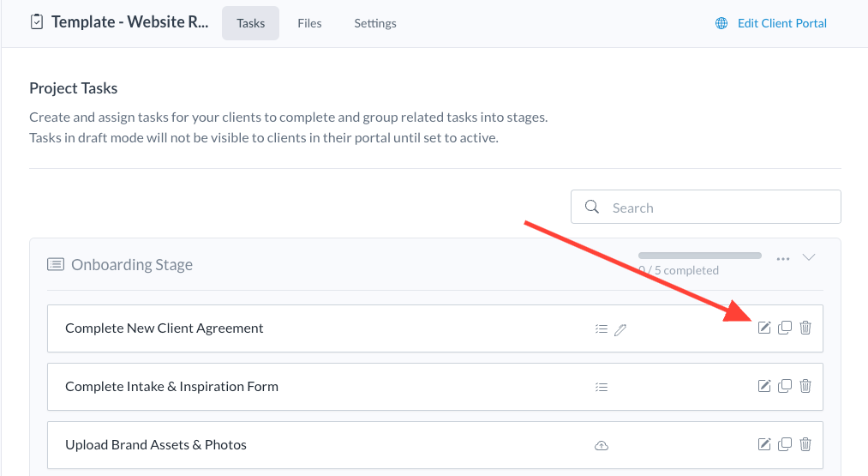Edit the Upload Brand Assets & Photos task
This screenshot has height=476, width=868.
click(764, 444)
